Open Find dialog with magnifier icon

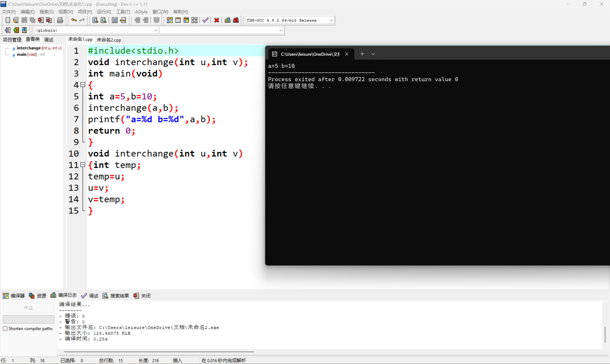pyautogui.click(x=95, y=20)
